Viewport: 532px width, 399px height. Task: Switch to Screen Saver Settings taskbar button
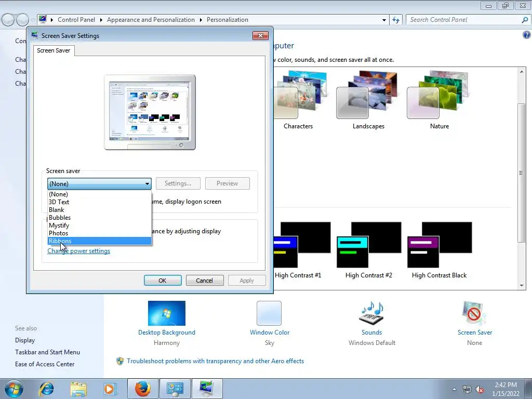(207, 389)
